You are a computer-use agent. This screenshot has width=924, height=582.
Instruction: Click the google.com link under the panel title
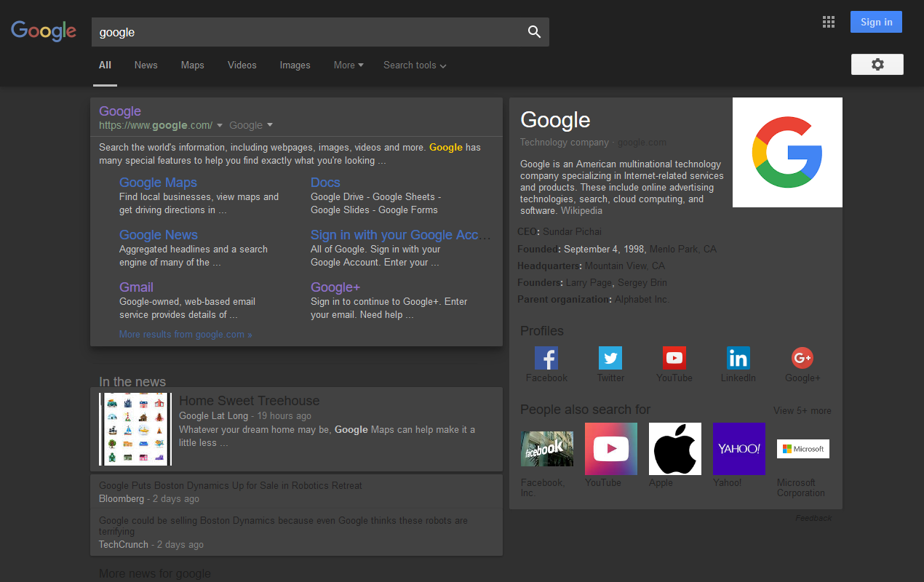[x=642, y=143]
